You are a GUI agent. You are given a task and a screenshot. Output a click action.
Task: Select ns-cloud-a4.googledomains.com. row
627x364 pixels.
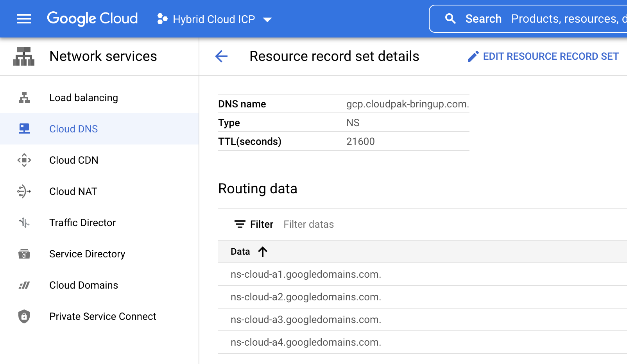423,342
